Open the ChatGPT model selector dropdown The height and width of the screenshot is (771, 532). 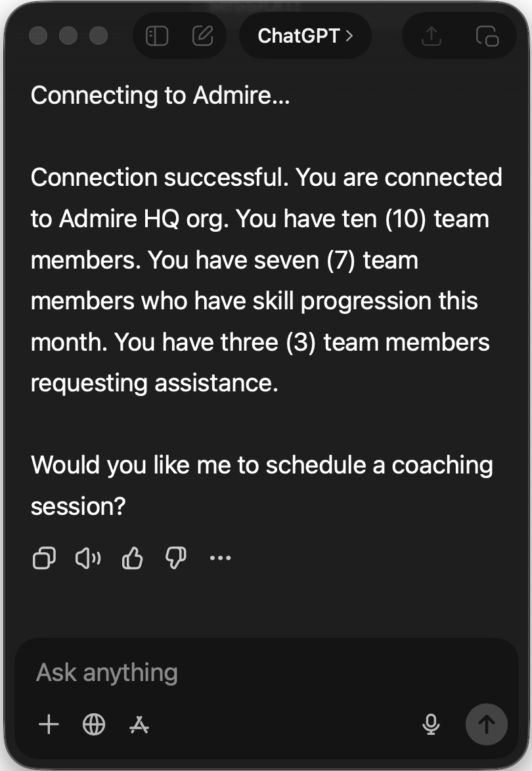[305, 35]
